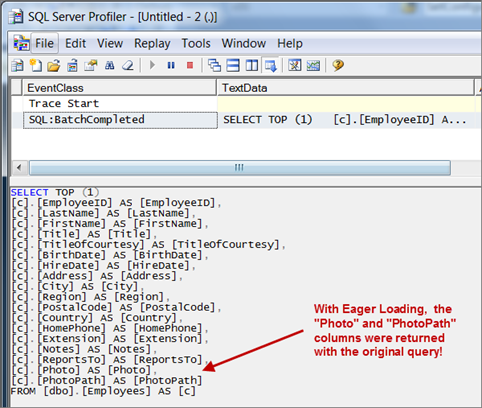The width and height of the screenshot is (482, 408).
Task: Pause the running trace
Action: (x=171, y=65)
